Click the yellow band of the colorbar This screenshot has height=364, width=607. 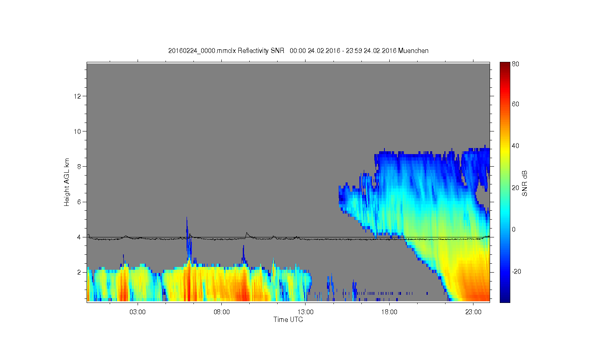pyautogui.click(x=505, y=152)
